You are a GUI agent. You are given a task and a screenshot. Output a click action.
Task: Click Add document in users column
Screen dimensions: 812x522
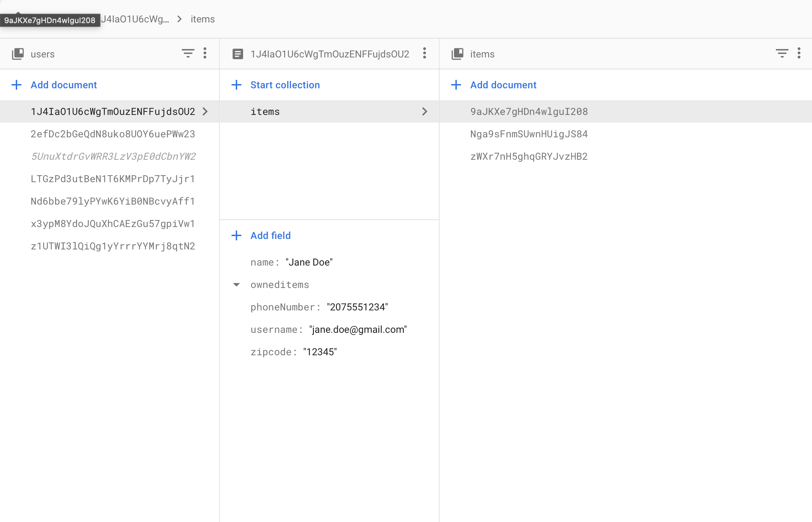point(63,85)
